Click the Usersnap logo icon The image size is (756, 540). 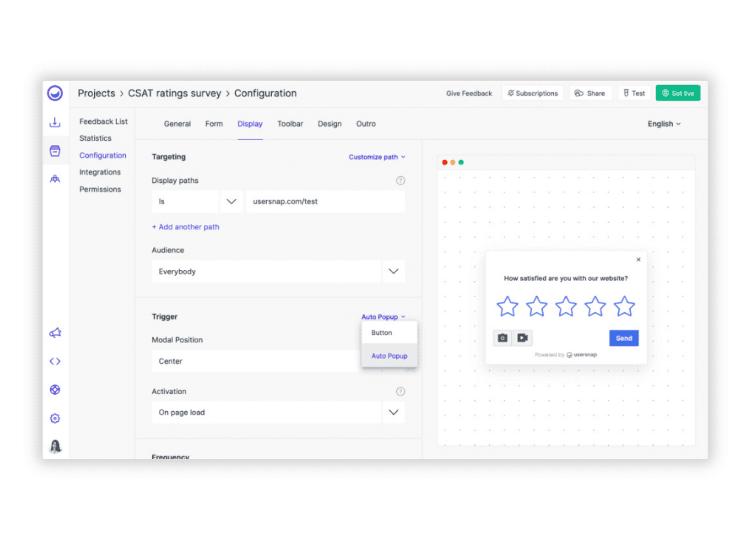point(55,93)
